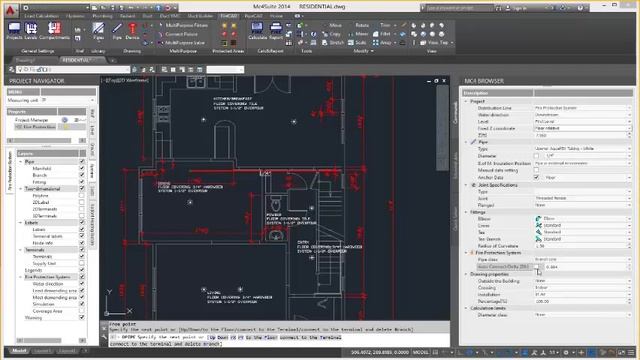Click in the command line input

click(x=279, y=340)
